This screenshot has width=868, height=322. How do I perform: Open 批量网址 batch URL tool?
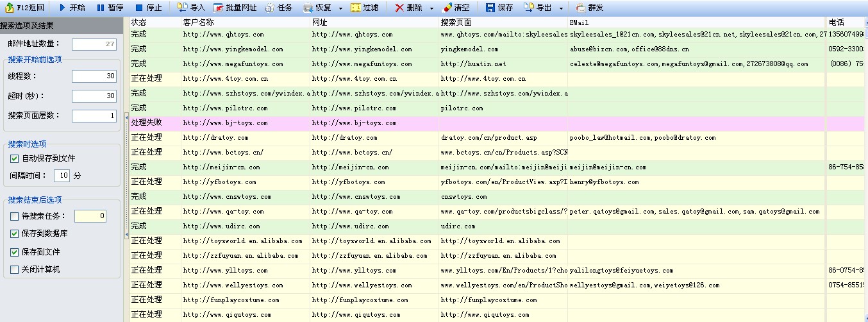(x=235, y=8)
